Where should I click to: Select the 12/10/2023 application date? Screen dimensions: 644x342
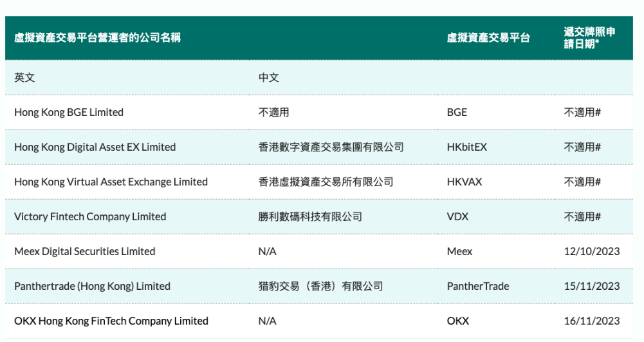click(x=592, y=251)
